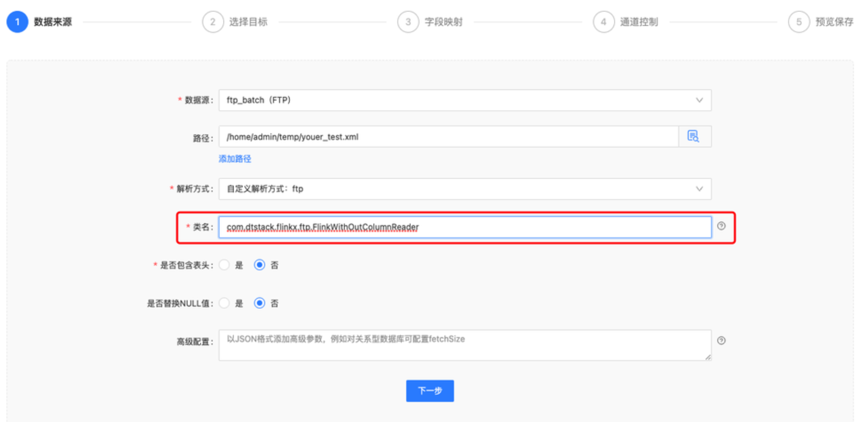Click step 4 circle for 通道控制

603,22
